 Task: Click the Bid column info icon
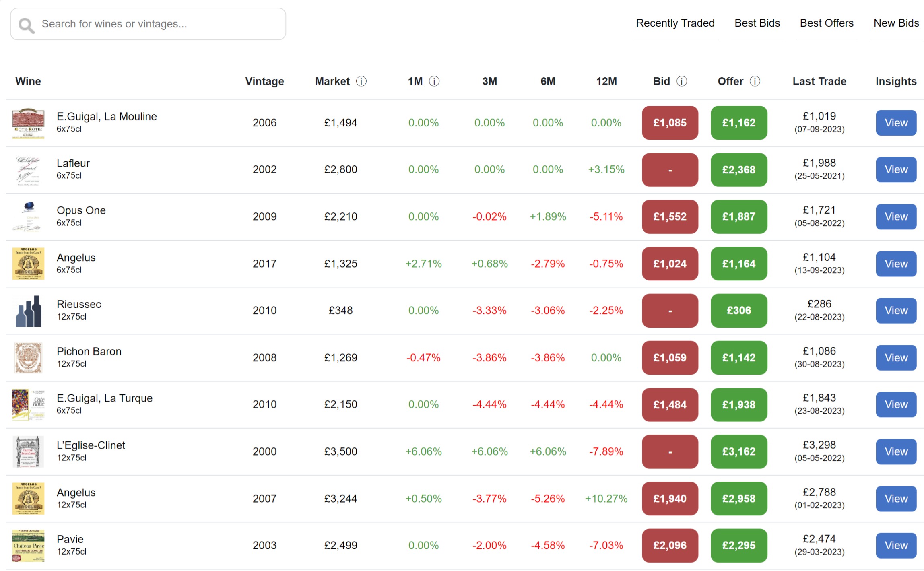click(x=682, y=81)
